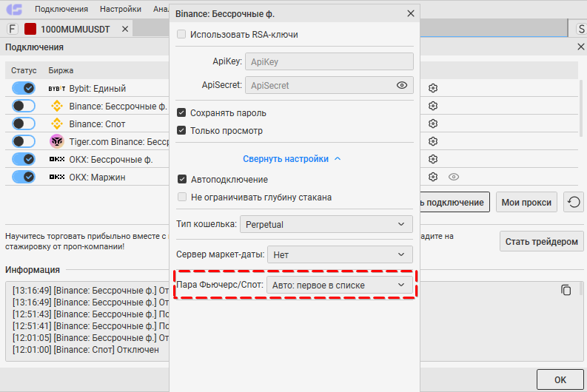Click log line [12:01:00] Binance: Спот Отключен
587x392 pixels.
pos(86,350)
